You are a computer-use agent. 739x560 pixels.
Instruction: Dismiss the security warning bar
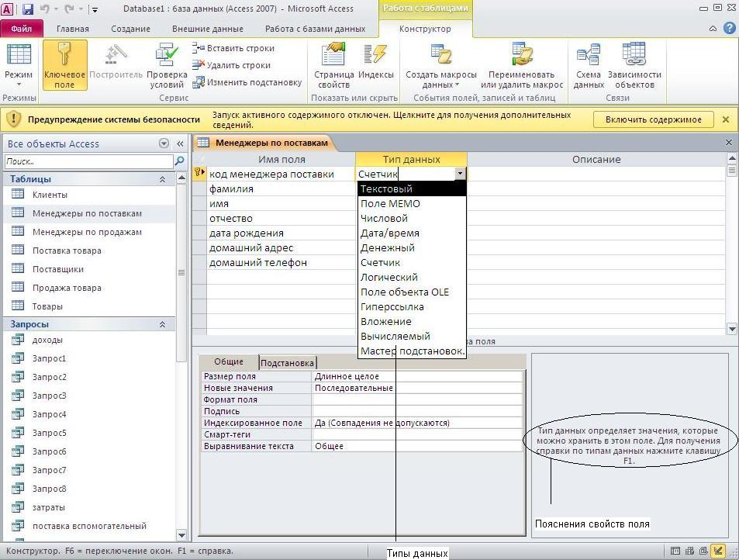[x=726, y=119]
